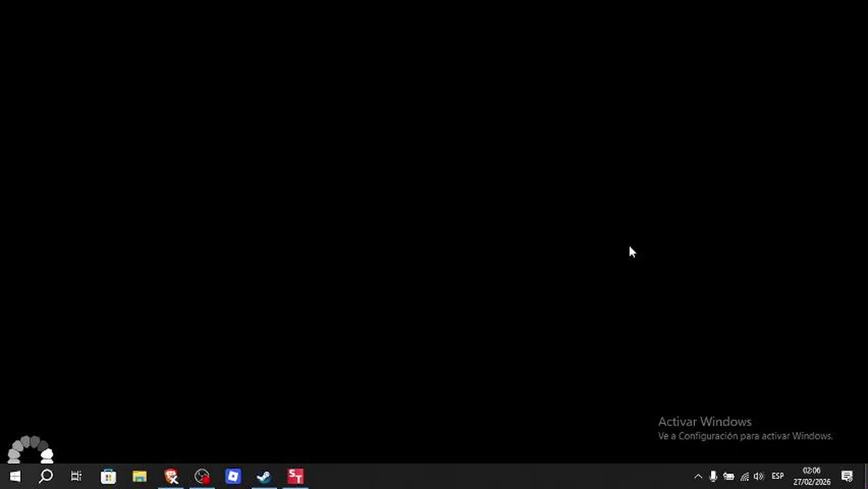The width and height of the screenshot is (868, 489).
Task: Switch to the Steam taskbar icon
Action: pos(264,477)
